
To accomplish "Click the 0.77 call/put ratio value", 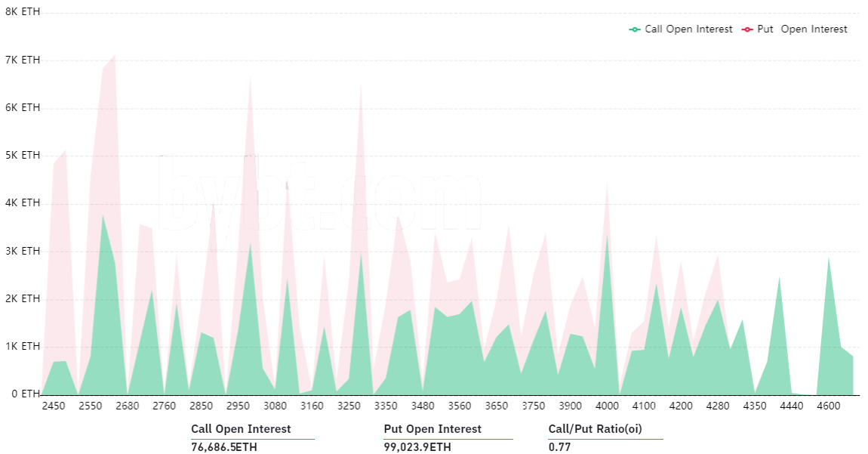I will (559, 446).
